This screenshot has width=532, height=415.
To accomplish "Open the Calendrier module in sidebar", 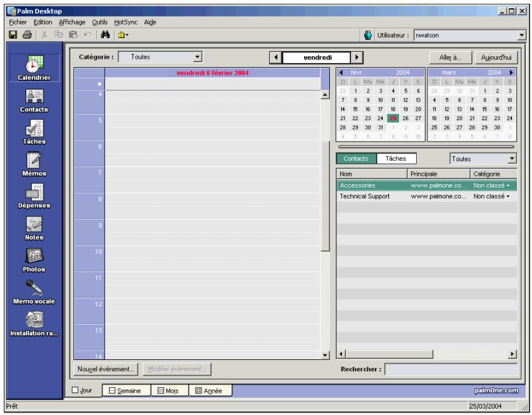I will [x=34, y=68].
